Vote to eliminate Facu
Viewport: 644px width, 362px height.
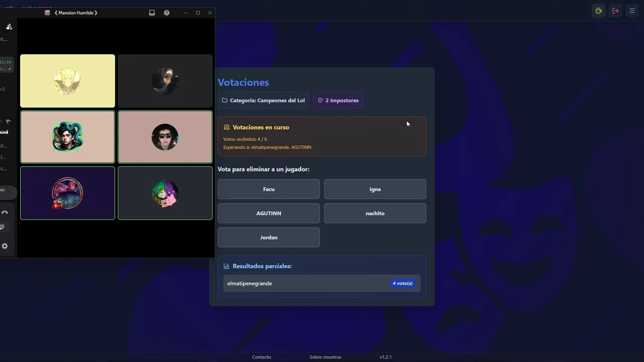click(x=269, y=189)
